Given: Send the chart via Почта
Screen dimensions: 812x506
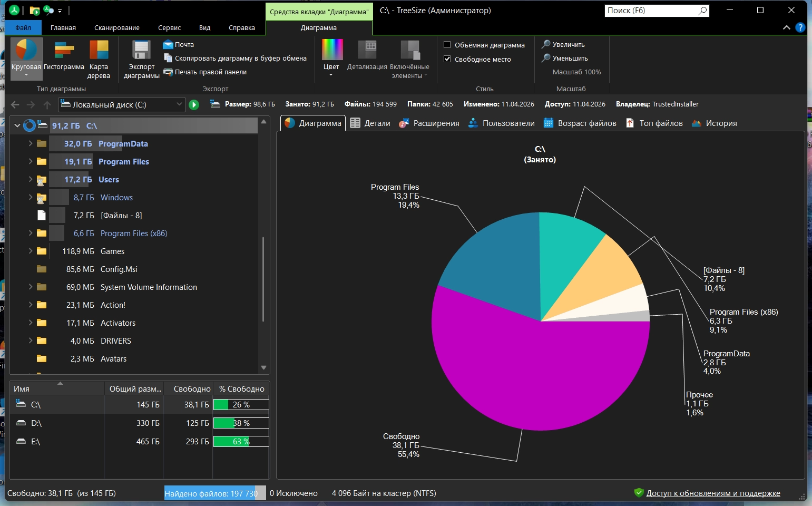Looking at the screenshot, I should click(x=179, y=44).
